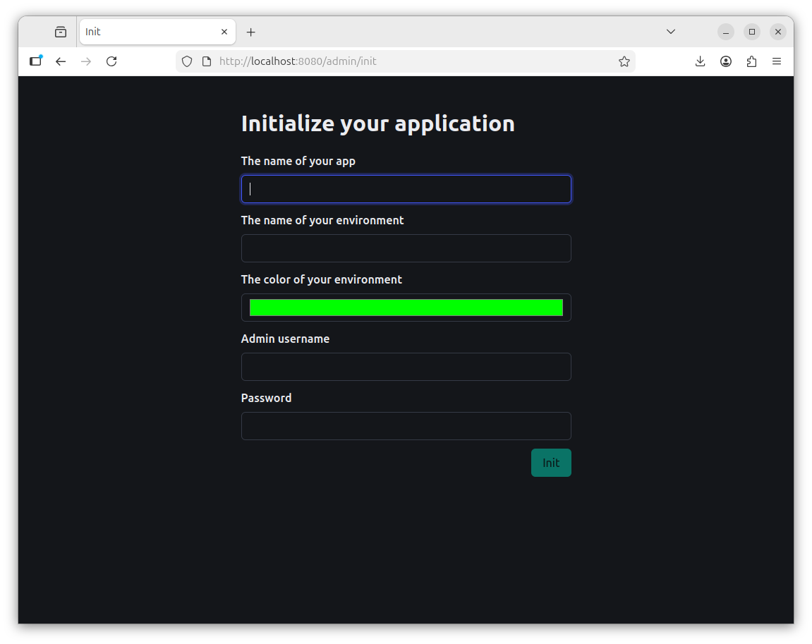Click the Init submit button

[551, 462]
